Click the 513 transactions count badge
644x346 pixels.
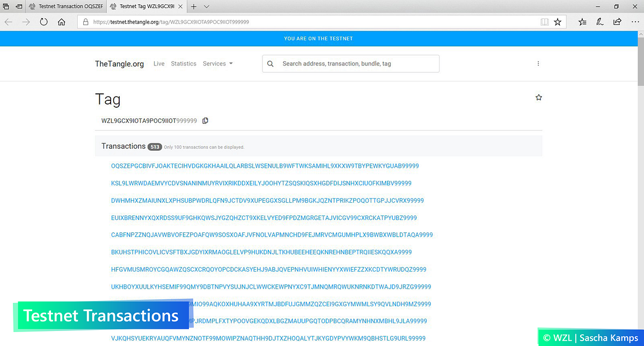click(x=155, y=146)
